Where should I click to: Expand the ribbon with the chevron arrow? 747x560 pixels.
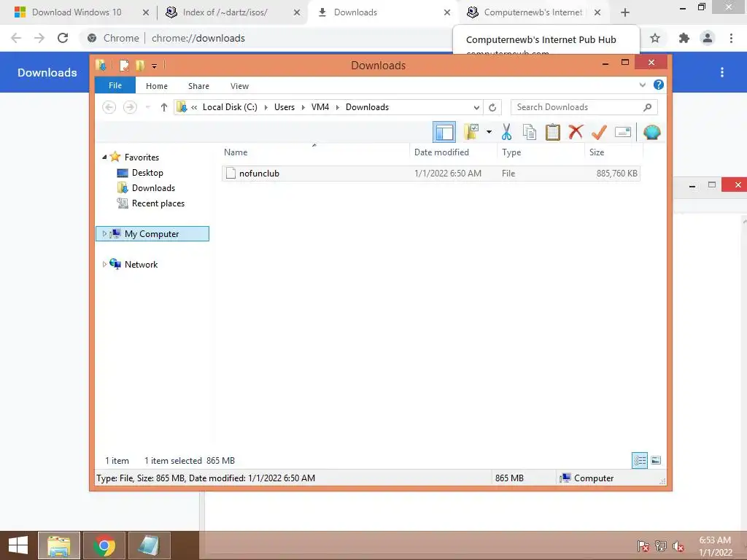(642, 85)
